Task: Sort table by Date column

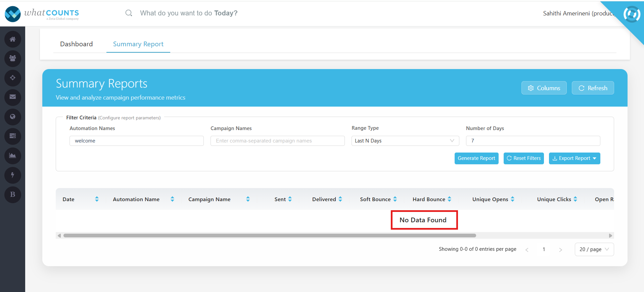Action: click(97, 199)
